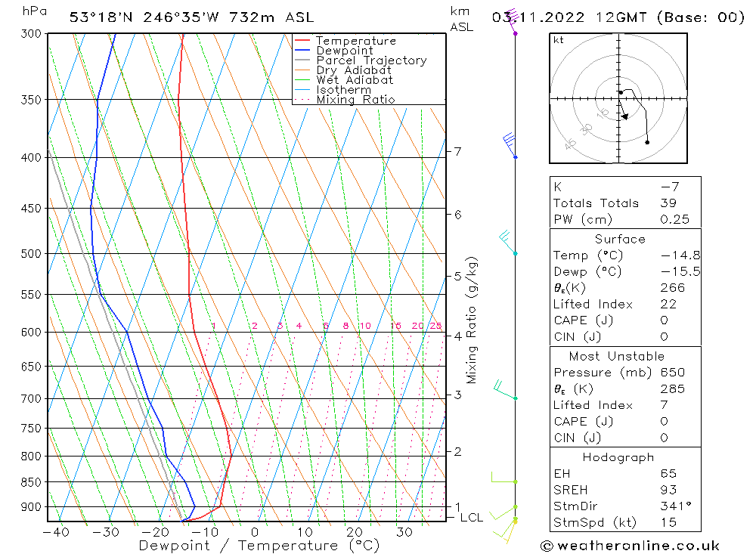Image resolution: width=756 pixels, height=554 pixels.
Task: Click the Most Unstable θE value 285
Action: pyautogui.click(x=673, y=388)
